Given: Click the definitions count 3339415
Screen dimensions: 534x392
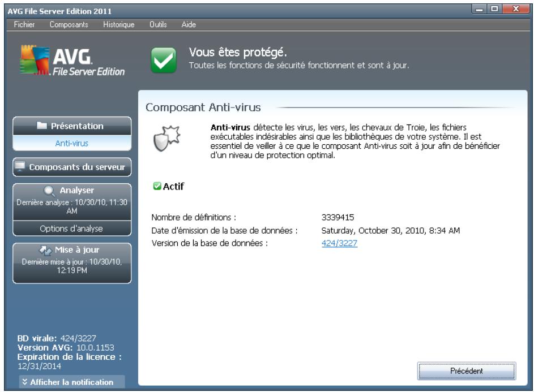Looking at the screenshot, I should coord(338,217).
